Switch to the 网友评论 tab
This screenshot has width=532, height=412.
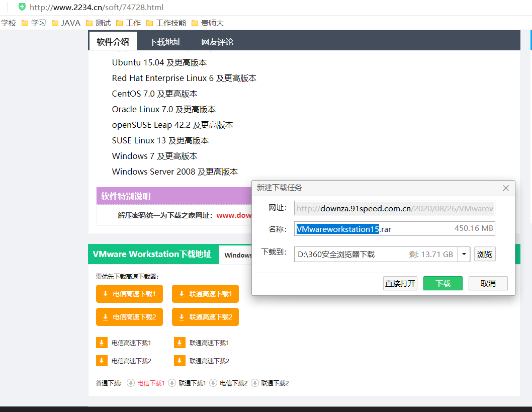218,42
